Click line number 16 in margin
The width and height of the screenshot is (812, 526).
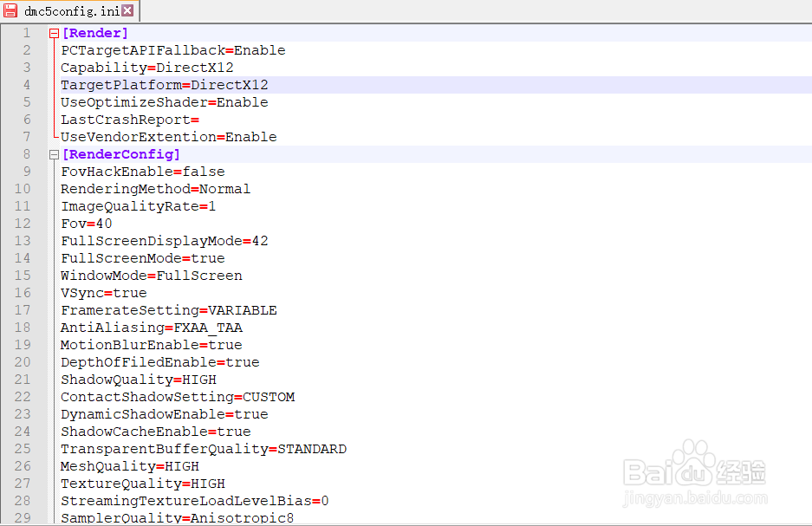(23, 293)
